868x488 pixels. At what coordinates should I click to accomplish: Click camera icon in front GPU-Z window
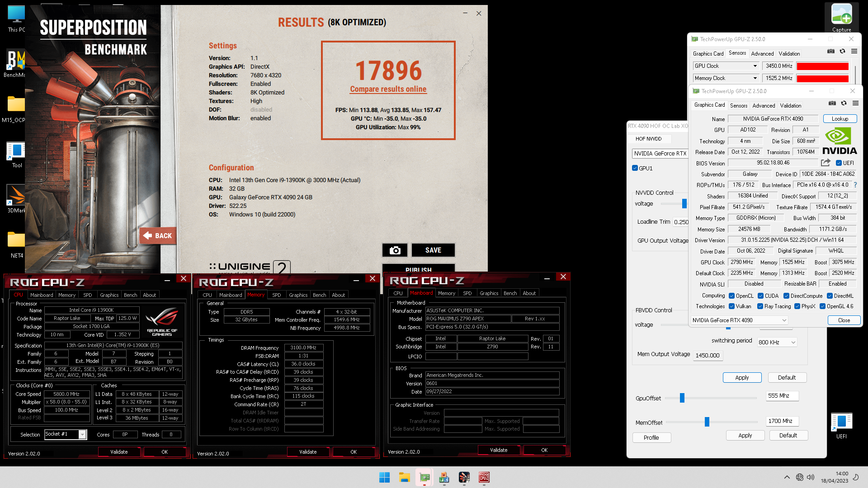[x=832, y=103]
